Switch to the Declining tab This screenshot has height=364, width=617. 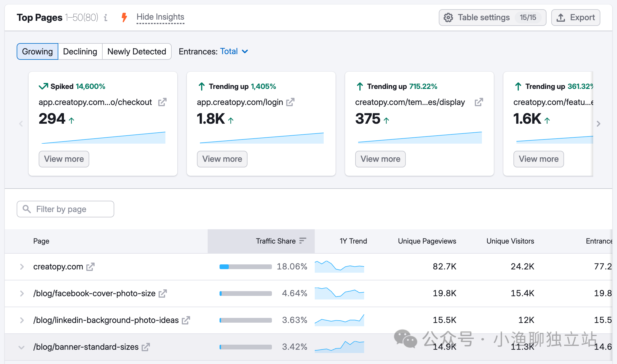pos(80,51)
